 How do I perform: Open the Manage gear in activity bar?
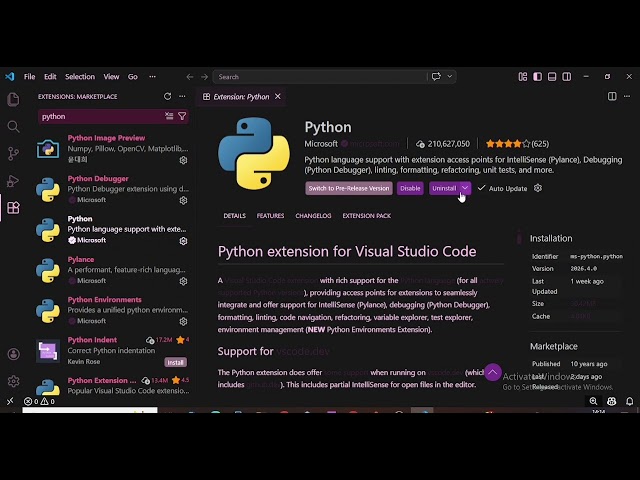coord(13,381)
